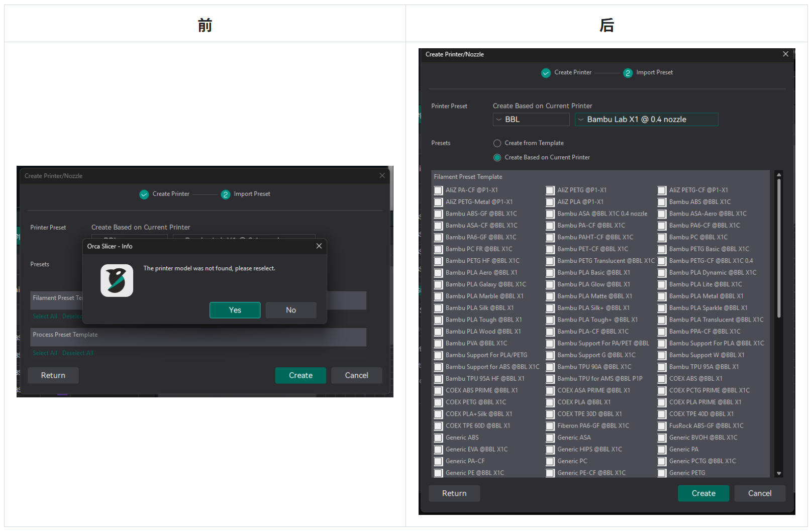Open the Bambu Lab X1 @ 0.4 nozzle dropdown
Screen dimensions: 811x532
[647, 120]
